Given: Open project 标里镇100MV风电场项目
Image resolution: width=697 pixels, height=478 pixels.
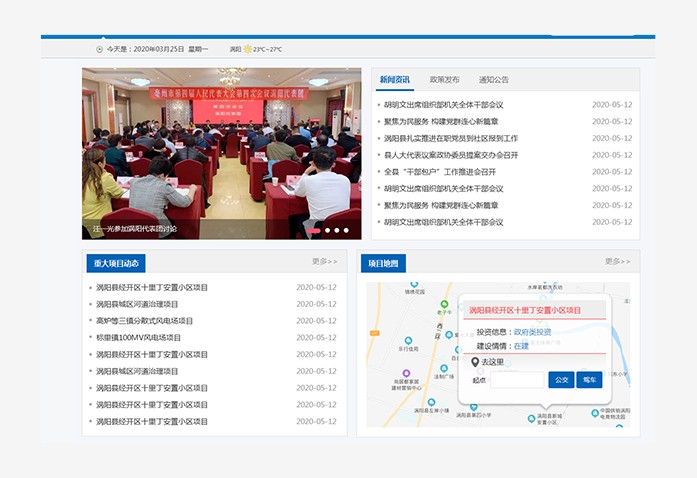Looking at the screenshot, I should pyautogui.click(x=138, y=337).
